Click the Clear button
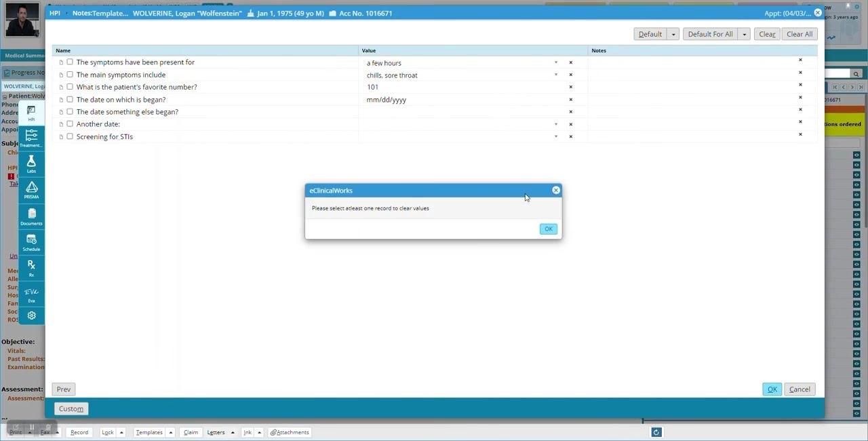The width and height of the screenshot is (868, 441). 767,34
